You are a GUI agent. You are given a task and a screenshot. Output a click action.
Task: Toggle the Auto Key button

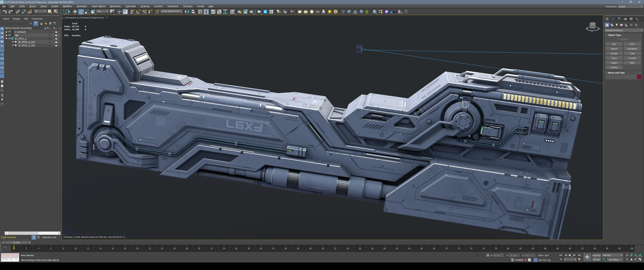(x=596, y=255)
